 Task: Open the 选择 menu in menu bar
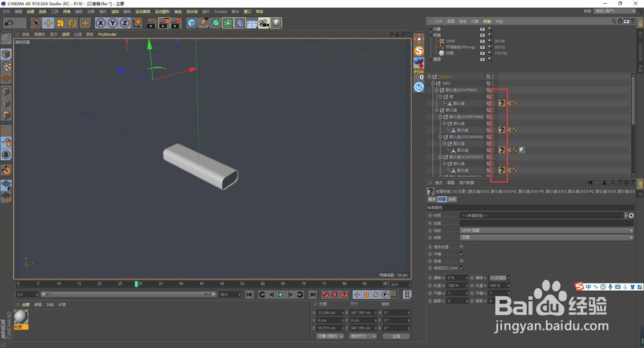43,12
